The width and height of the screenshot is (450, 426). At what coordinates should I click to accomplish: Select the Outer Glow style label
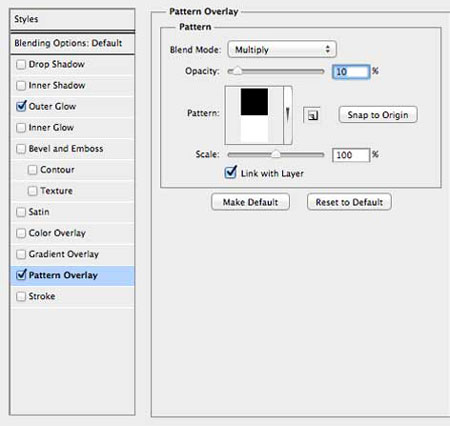click(x=52, y=106)
